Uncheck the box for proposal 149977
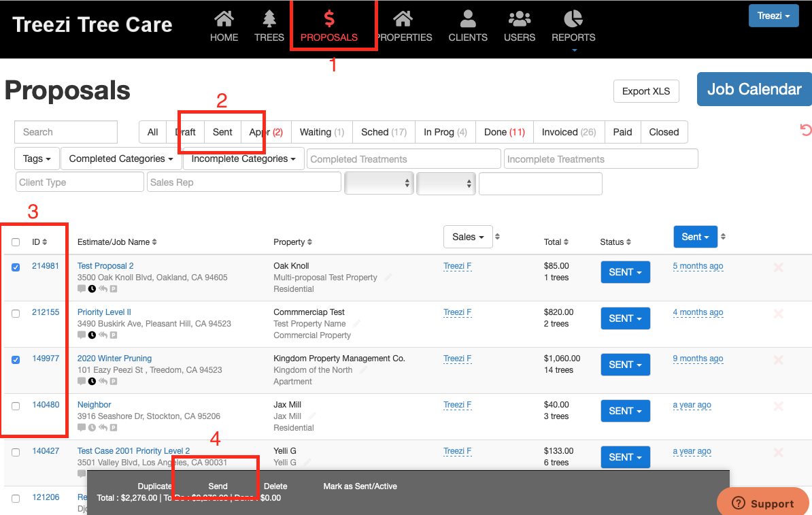The width and height of the screenshot is (812, 515). point(16,359)
